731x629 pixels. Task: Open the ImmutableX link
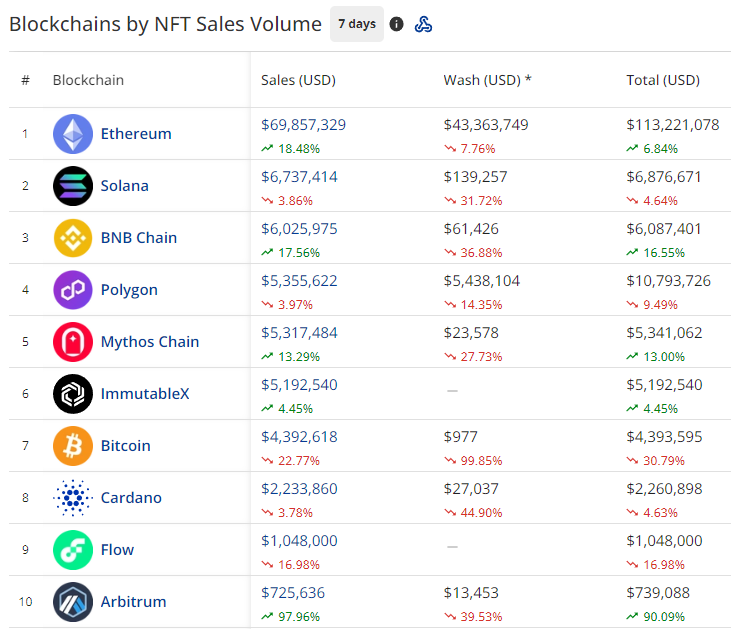[145, 394]
